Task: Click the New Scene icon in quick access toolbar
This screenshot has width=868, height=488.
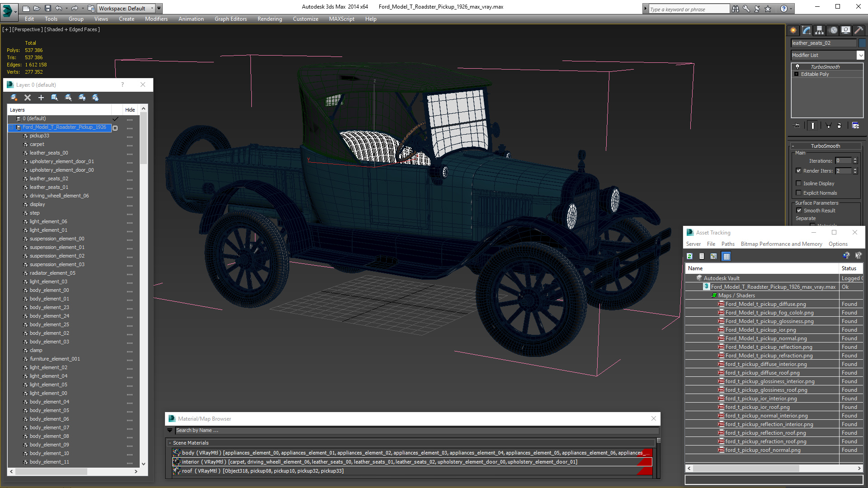Action: pyautogui.click(x=26, y=8)
